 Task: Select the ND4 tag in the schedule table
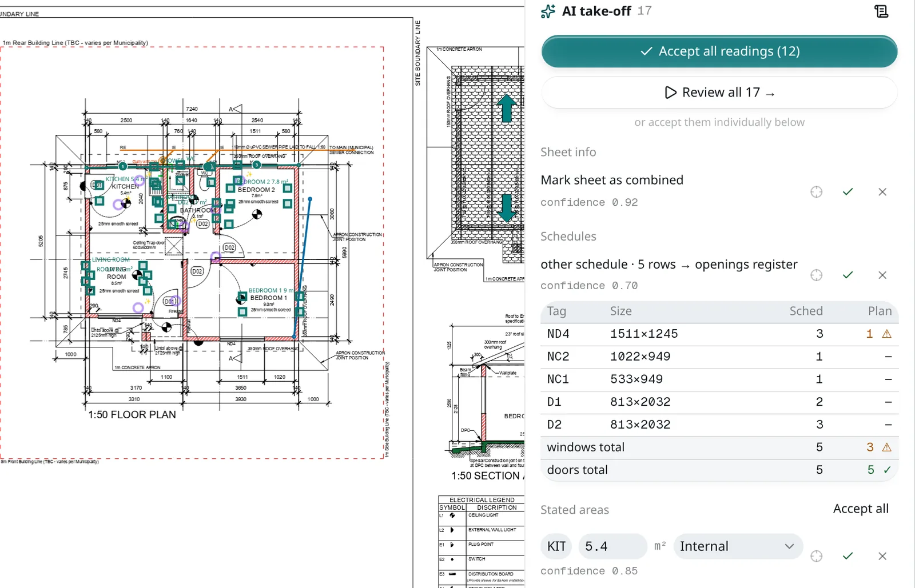coord(558,334)
